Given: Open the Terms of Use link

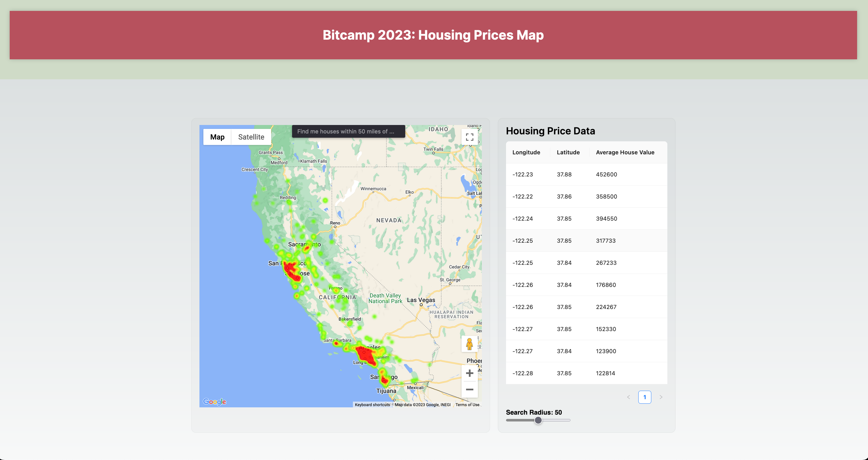Looking at the screenshot, I should click(467, 405).
